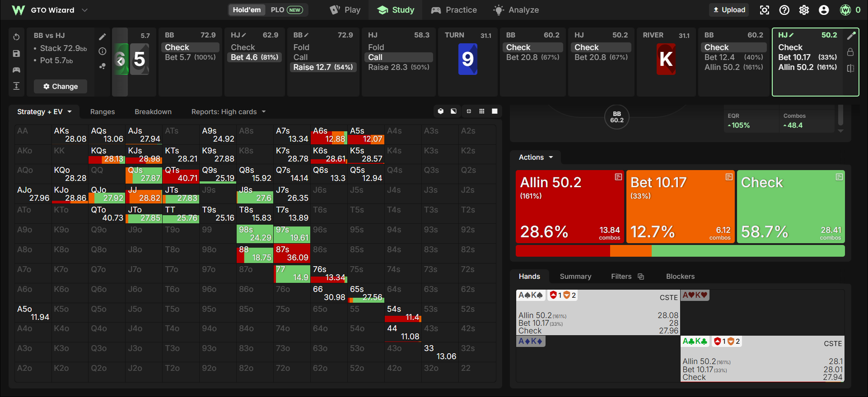Open the Ranges tab
The width and height of the screenshot is (868, 397).
[103, 112]
